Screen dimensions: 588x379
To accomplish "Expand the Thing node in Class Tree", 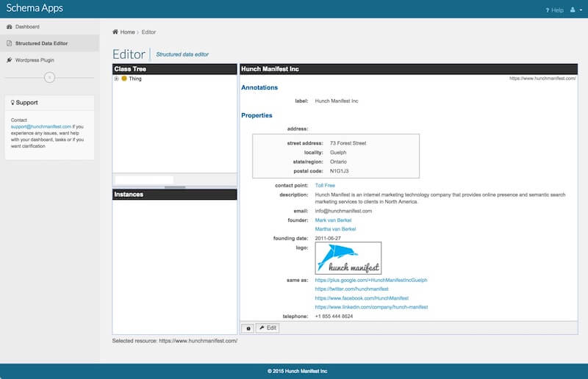I will pyautogui.click(x=116, y=79).
